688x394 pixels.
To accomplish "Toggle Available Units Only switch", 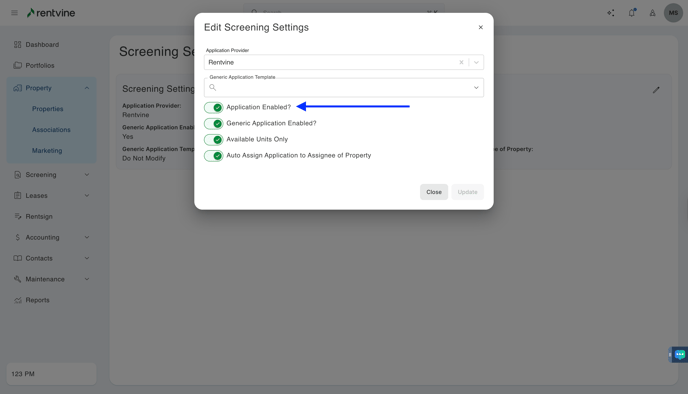I will tap(214, 140).
